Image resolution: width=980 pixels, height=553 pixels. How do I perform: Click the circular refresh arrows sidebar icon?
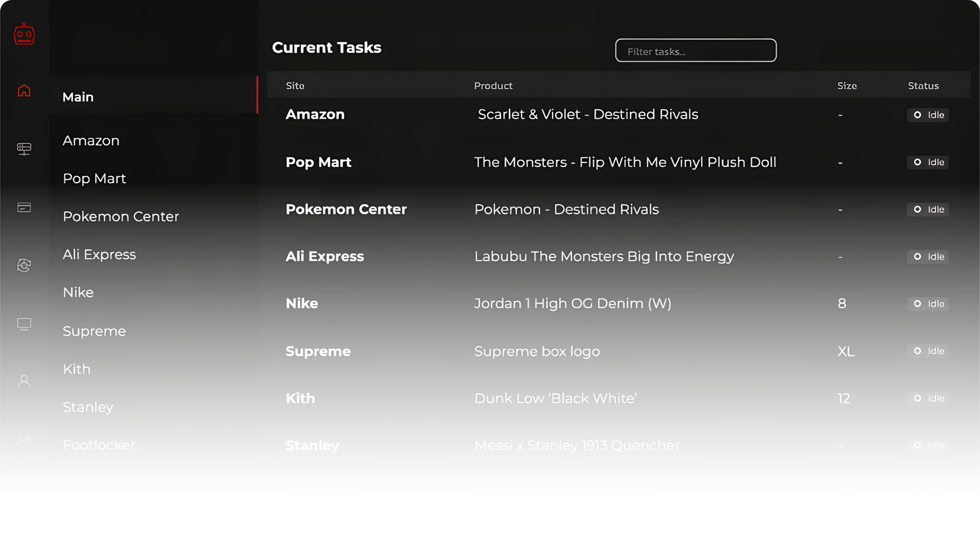click(x=24, y=265)
